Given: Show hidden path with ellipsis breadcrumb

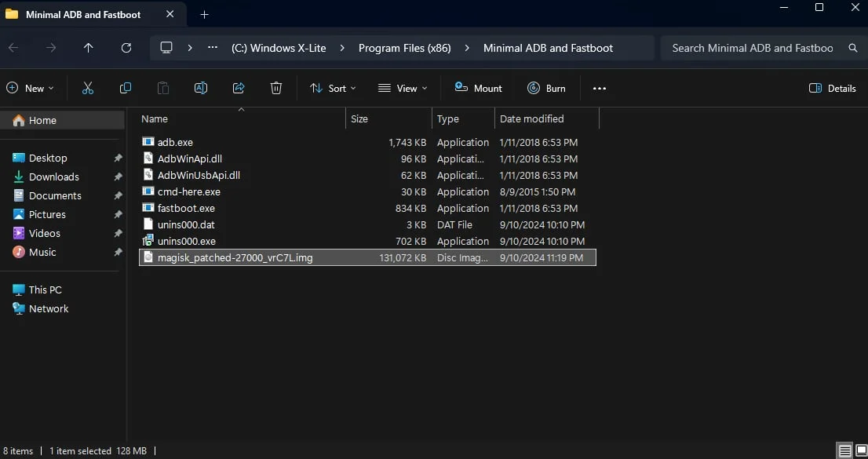Looking at the screenshot, I should (213, 48).
